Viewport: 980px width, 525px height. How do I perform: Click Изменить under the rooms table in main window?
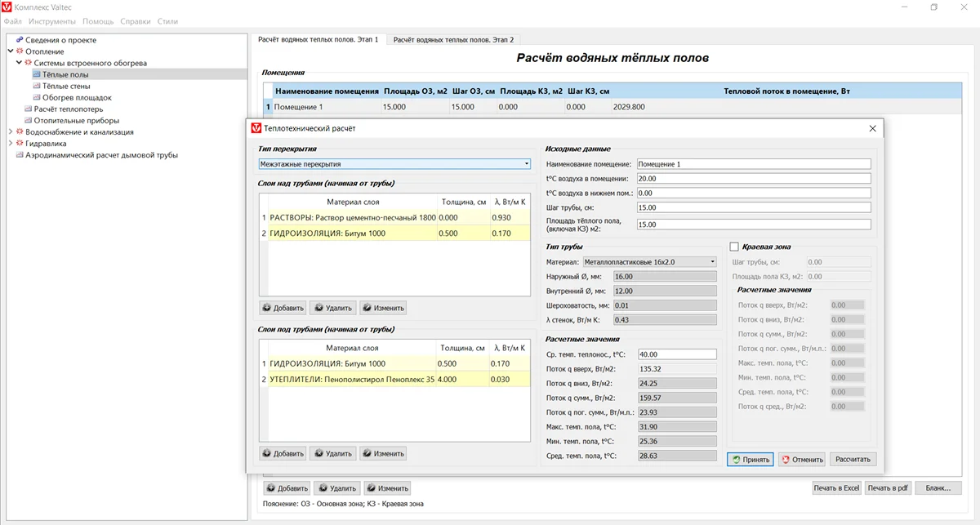[387, 488]
